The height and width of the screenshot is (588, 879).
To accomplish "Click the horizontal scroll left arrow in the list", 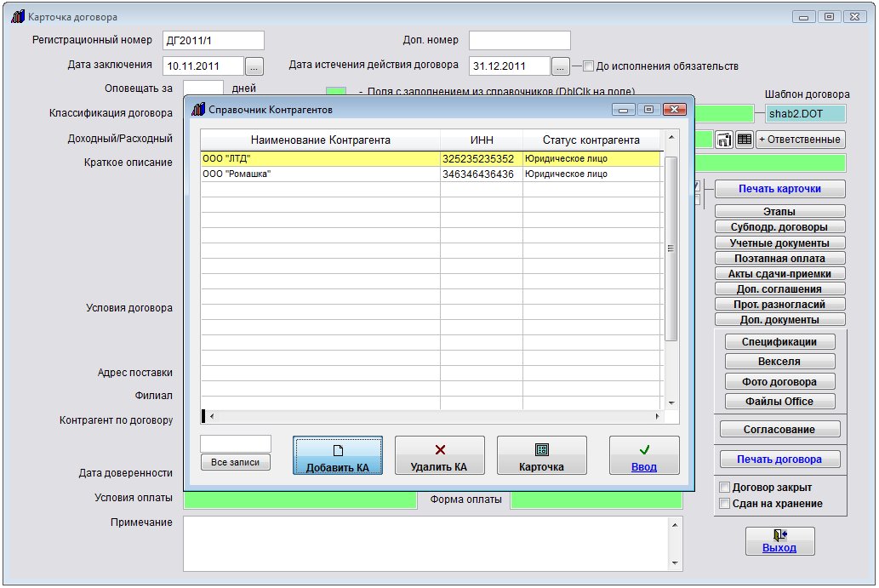I will click(x=211, y=416).
